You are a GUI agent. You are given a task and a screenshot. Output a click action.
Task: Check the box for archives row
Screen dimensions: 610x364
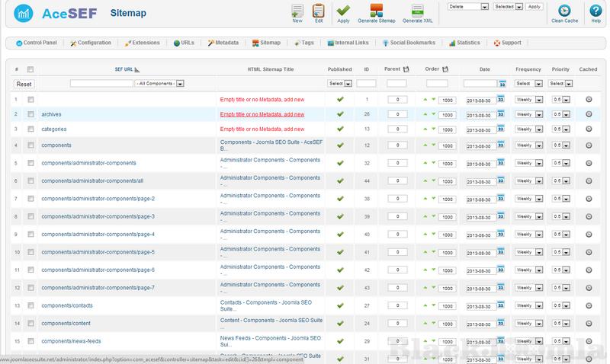click(30, 114)
